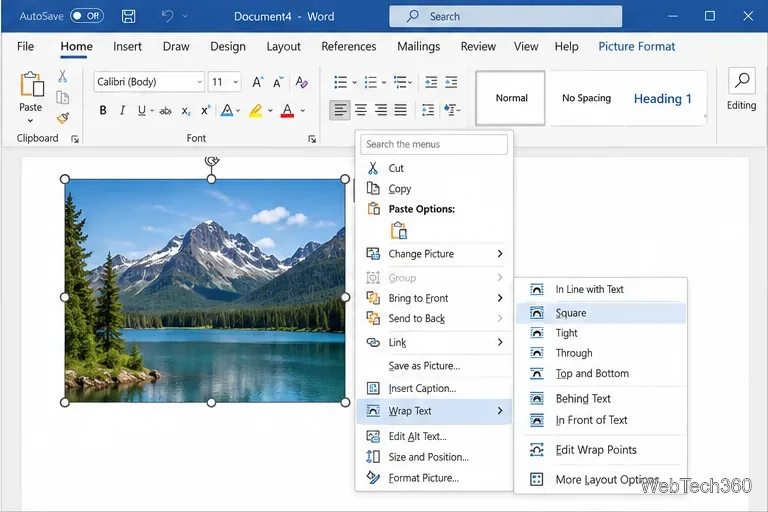This screenshot has height=512, width=768.
Task: Apply the Heading 1 style
Action: pos(663,98)
